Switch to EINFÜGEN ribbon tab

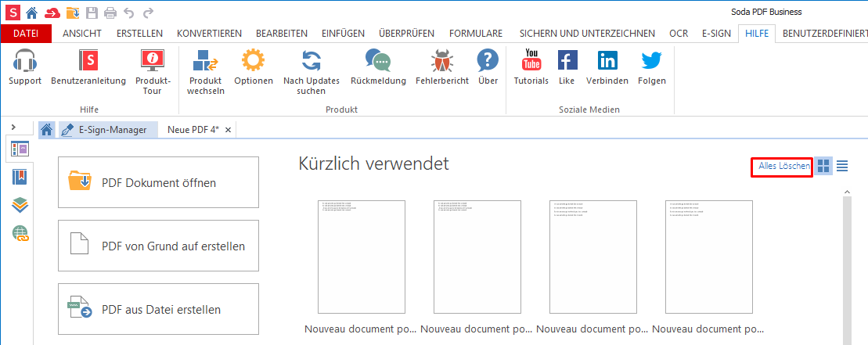(344, 33)
